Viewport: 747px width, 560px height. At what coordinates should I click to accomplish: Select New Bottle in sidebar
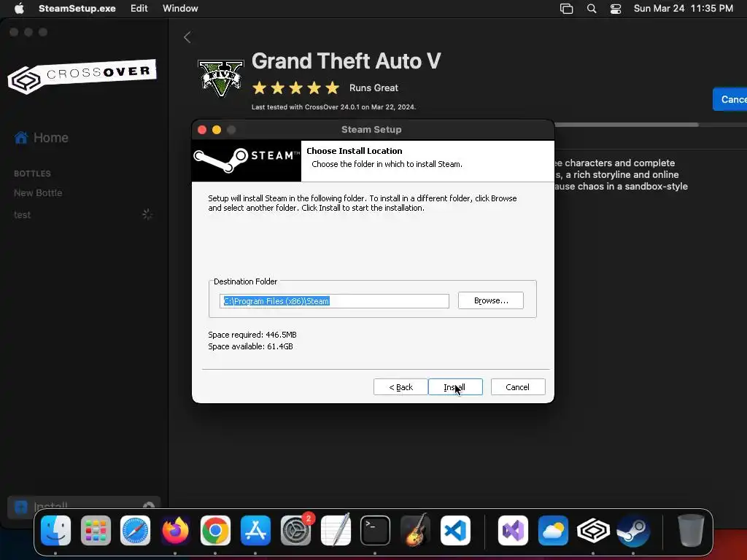pos(38,192)
